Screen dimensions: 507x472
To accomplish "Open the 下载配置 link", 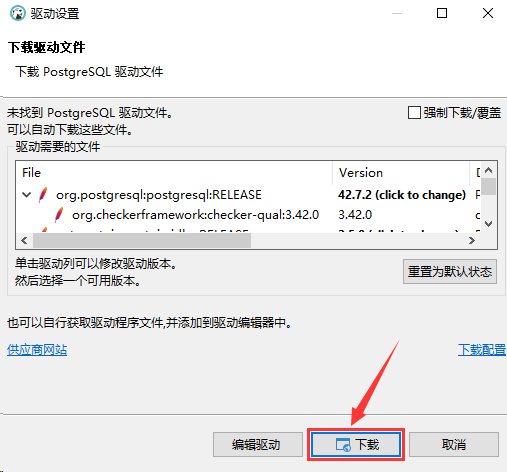I will 482,350.
